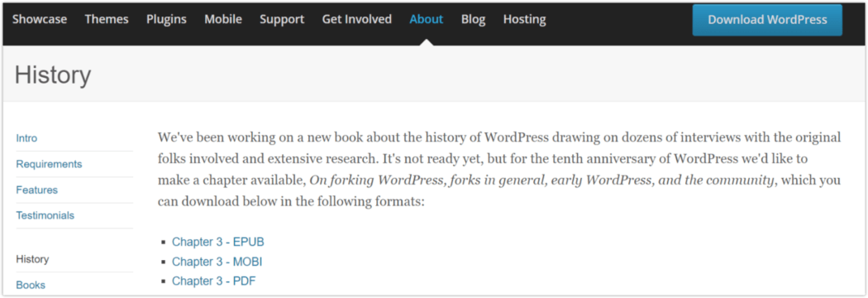
Task: Open Plugins in top navigation
Action: tap(167, 19)
